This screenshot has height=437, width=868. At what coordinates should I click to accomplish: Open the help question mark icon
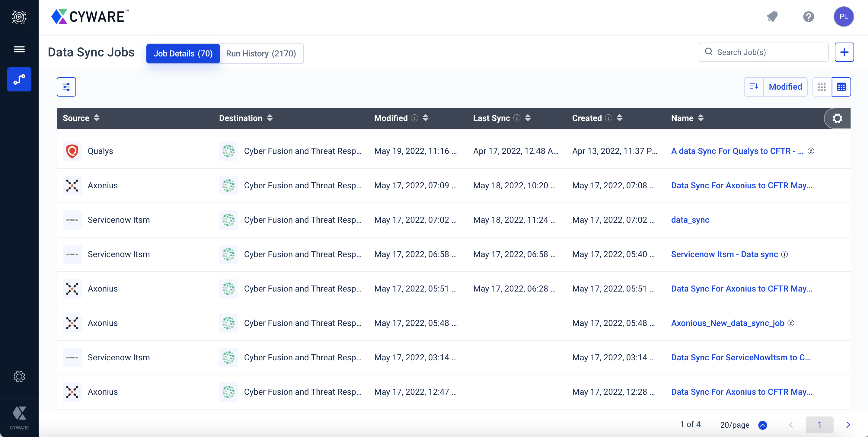click(808, 17)
